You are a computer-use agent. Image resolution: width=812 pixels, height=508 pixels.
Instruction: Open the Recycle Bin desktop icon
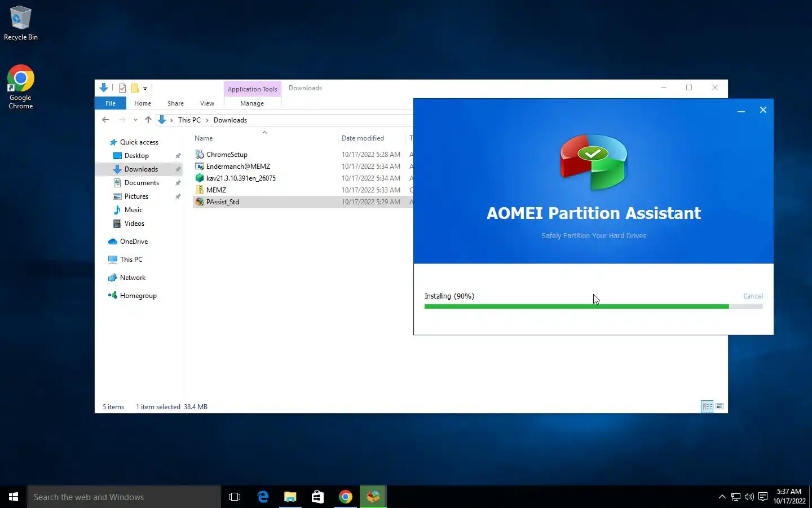[x=20, y=23]
